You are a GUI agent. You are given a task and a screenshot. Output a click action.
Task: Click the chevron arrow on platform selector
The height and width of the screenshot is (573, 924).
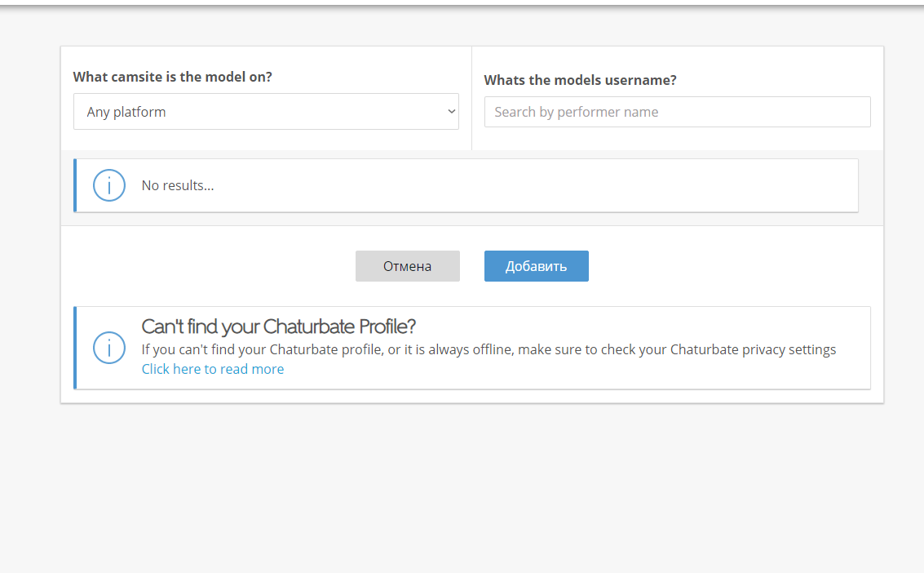pos(451,112)
